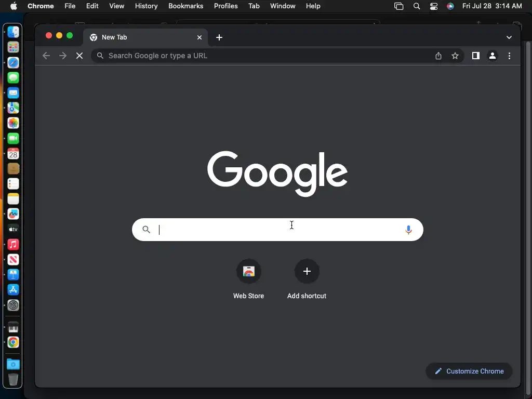Viewport: 532px width, 399px height.
Task: Open the Chrome three-dot menu
Action: pos(509,56)
